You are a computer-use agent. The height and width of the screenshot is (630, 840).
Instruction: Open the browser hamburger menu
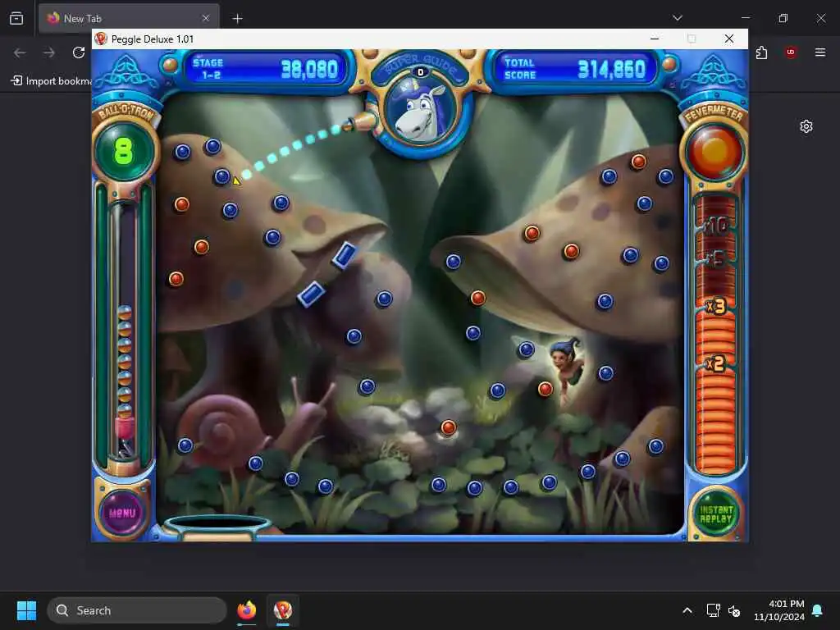pos(820,52)
